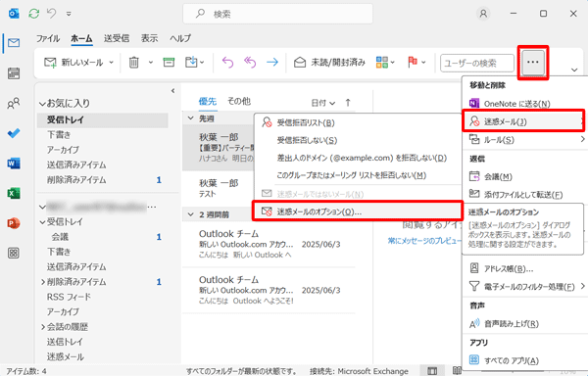Click the categorize colored squares icon
588x376 pixels.
(382, 62)
